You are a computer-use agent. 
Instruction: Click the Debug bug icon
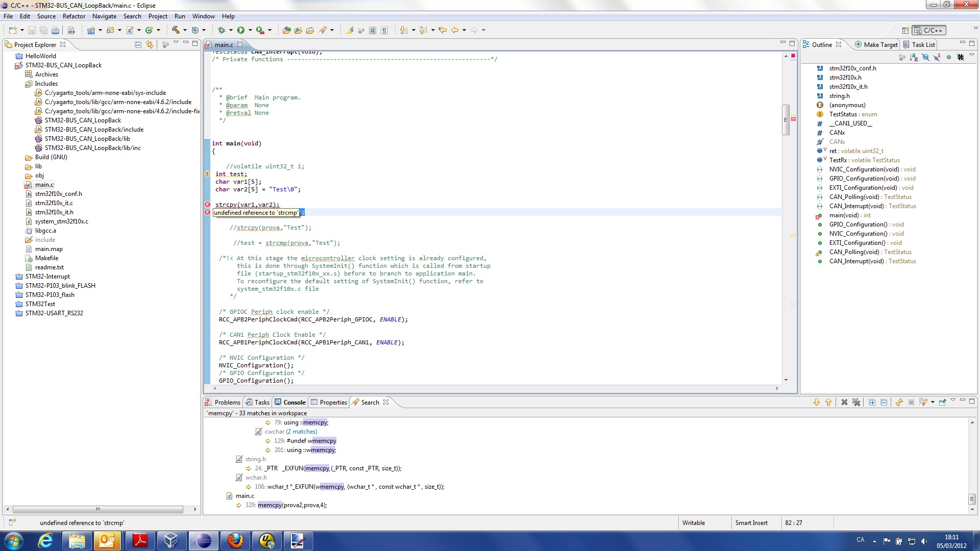(x=222, y=30)
